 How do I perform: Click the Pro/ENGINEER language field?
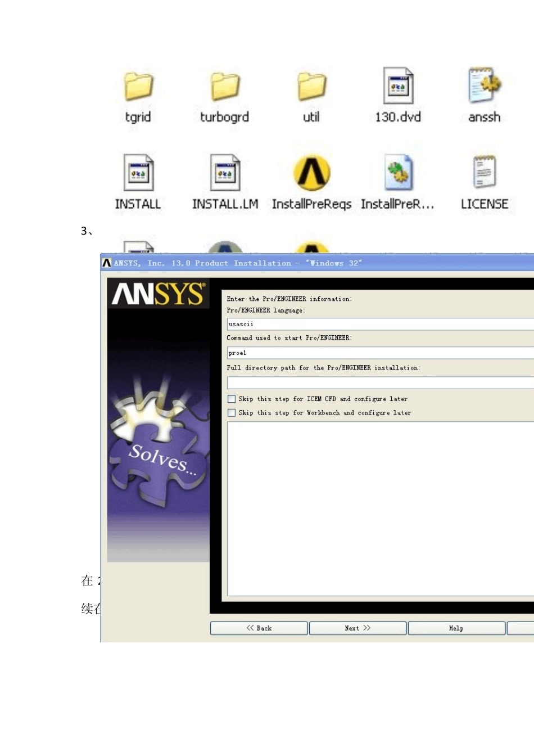pos(381,324)
